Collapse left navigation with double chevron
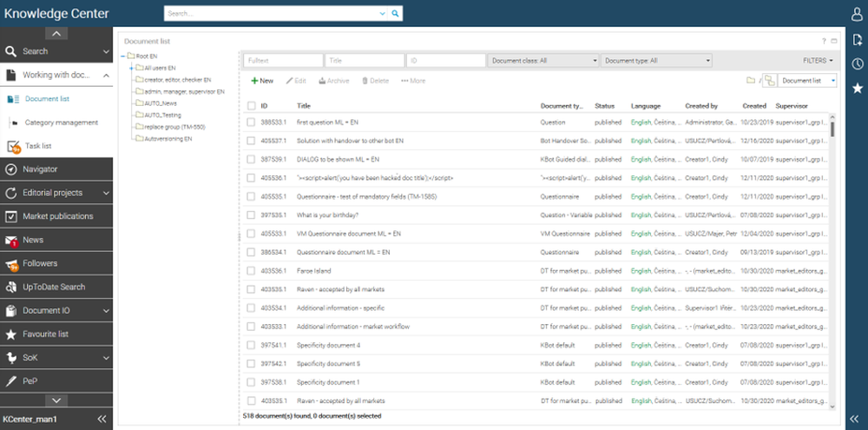The width and height of the screenshot is (868, 430). click(x=102, y=419)
